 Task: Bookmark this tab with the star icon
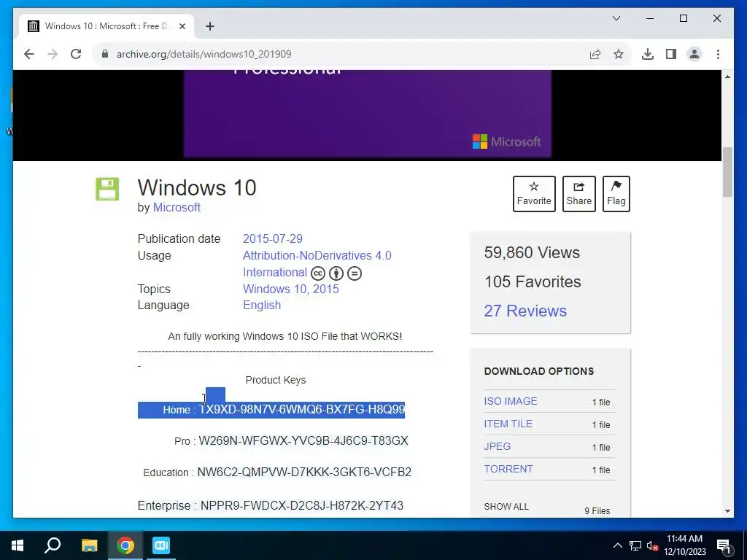pyautogui.click(x=619, y=54)
